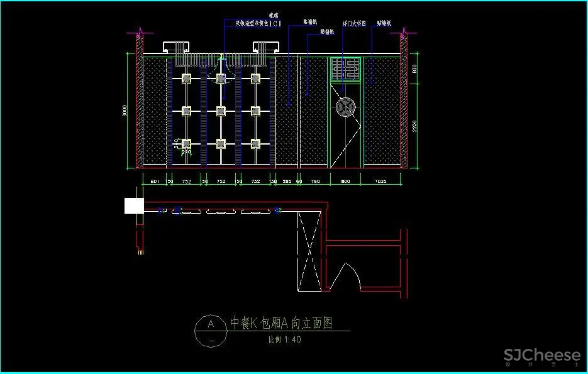Click the SJCheese watermark logo
This screenshot has height=374, width=588.
point(542,356)
